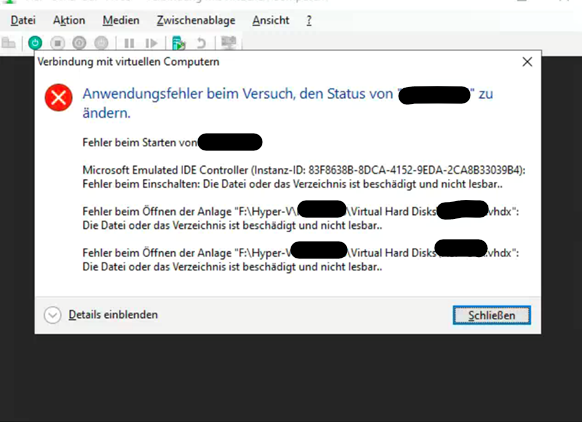Click the Microsoft Emulated IDE Controller line
Image resolution: width=582 pixels, height=422 pixels.
[x=304, y=170]
